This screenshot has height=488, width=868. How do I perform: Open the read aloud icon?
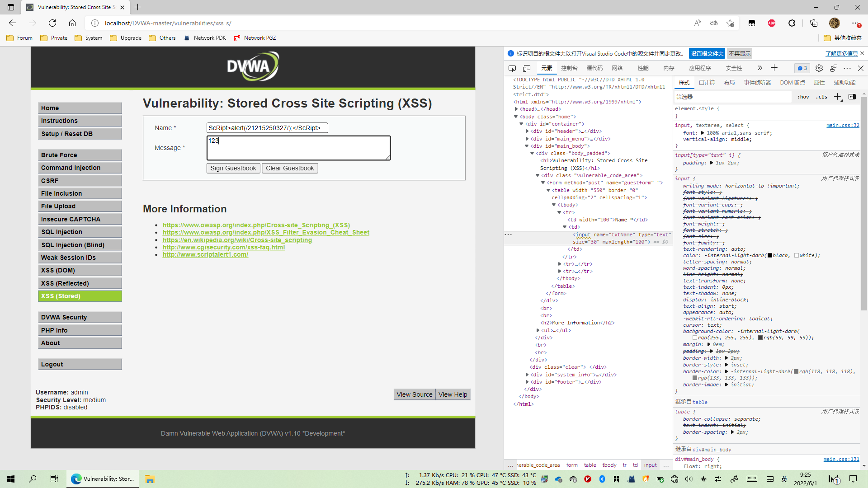pyautogui.click(x=698, y=23)
